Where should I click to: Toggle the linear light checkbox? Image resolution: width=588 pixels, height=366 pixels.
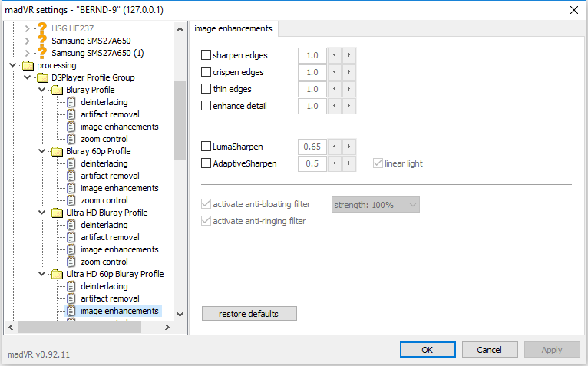(x=378, y=163)
